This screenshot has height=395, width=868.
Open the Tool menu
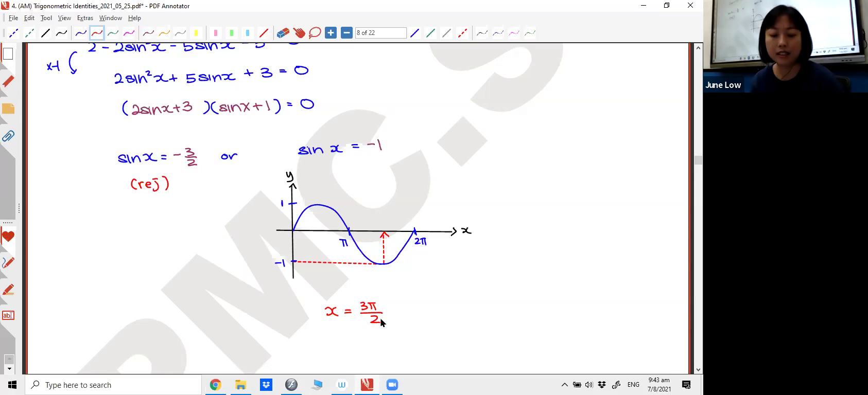[46, 18]
